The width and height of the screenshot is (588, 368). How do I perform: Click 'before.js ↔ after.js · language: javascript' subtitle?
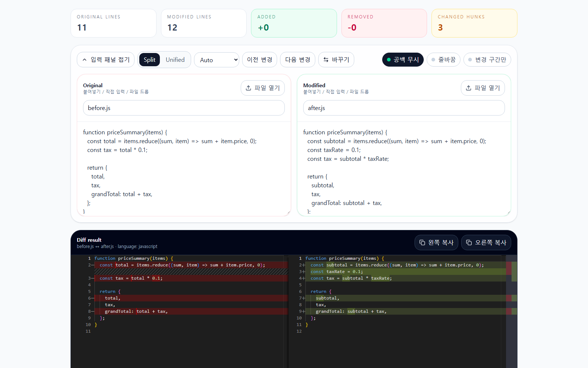117,247
